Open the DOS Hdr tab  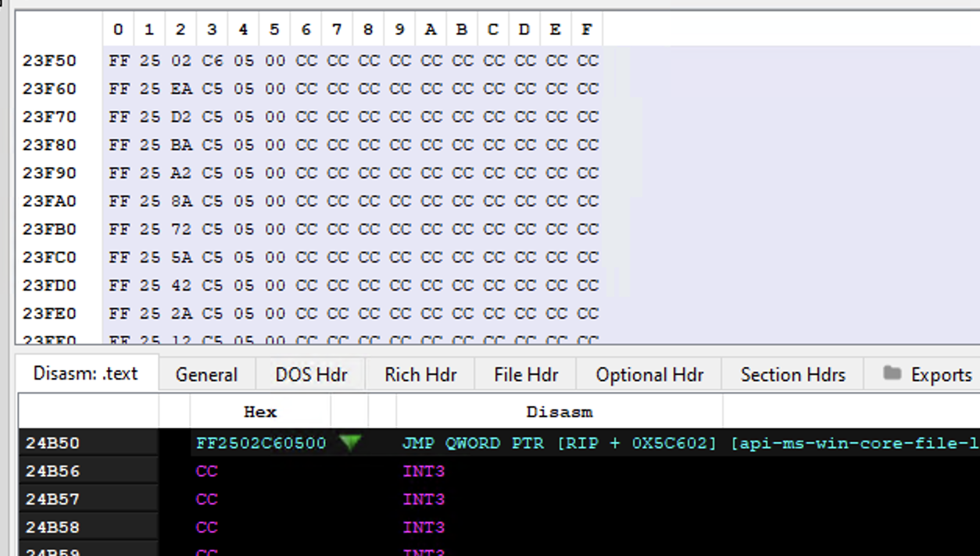click(x=309, y=375)
